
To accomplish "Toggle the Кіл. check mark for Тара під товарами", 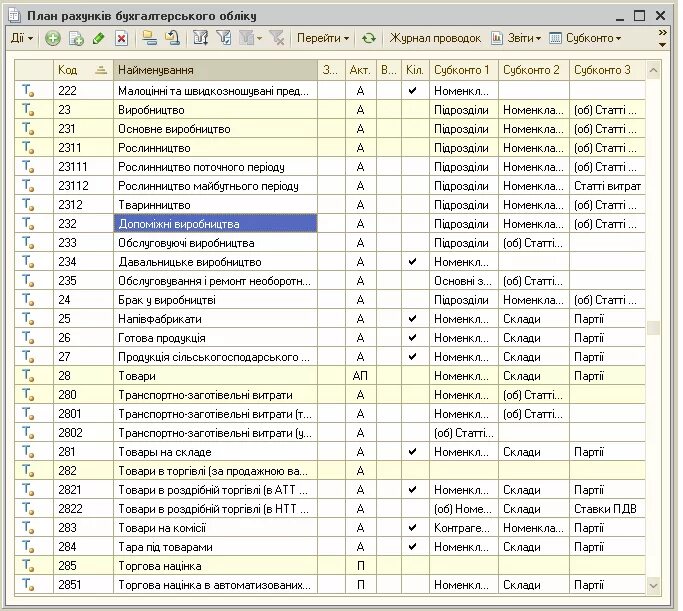I will (x=412, y=547).
